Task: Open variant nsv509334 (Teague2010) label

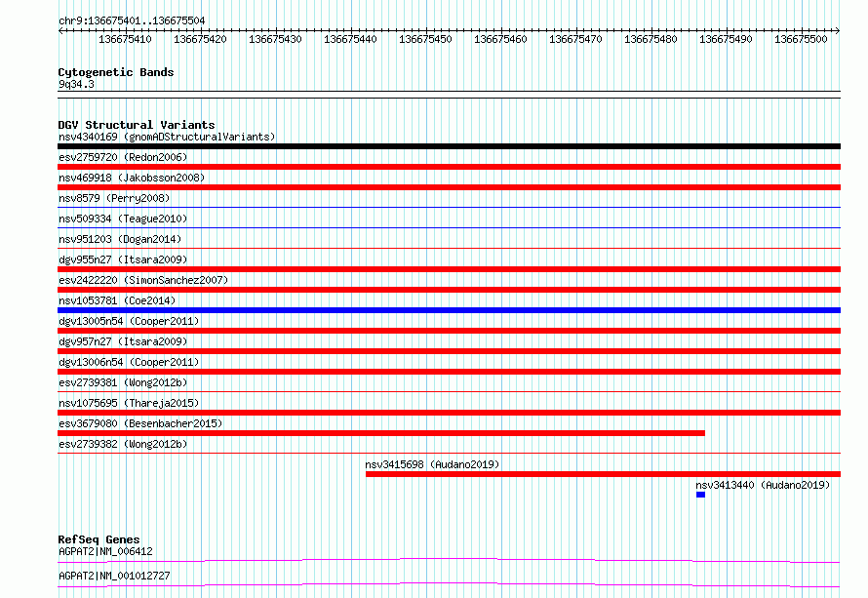Action: [123, 219]
